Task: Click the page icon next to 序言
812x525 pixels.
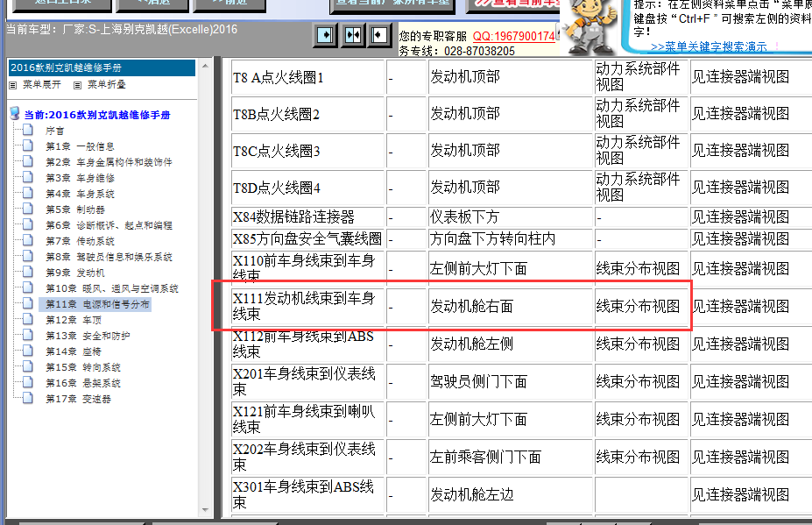Action: pyautogui.click(x=28, y=130)
